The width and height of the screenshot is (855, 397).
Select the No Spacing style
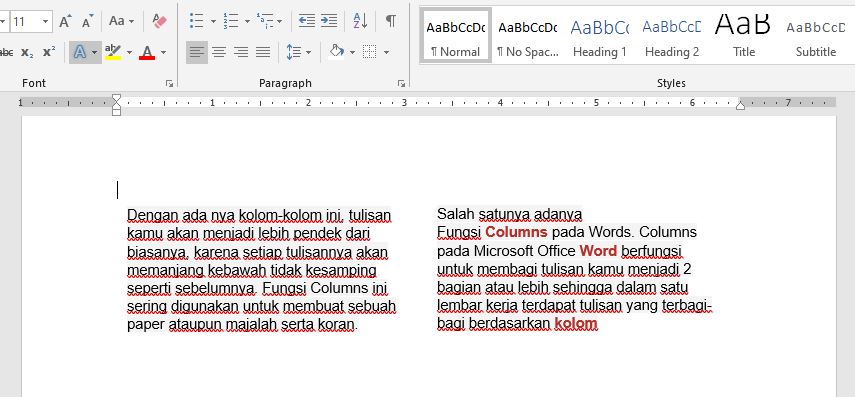(528, 35)
